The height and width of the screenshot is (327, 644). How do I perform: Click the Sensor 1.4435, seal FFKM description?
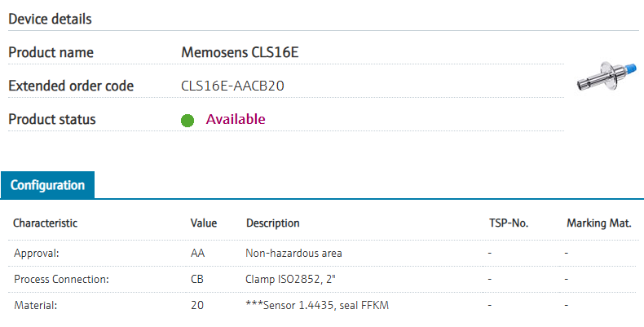tap(322, 305)
